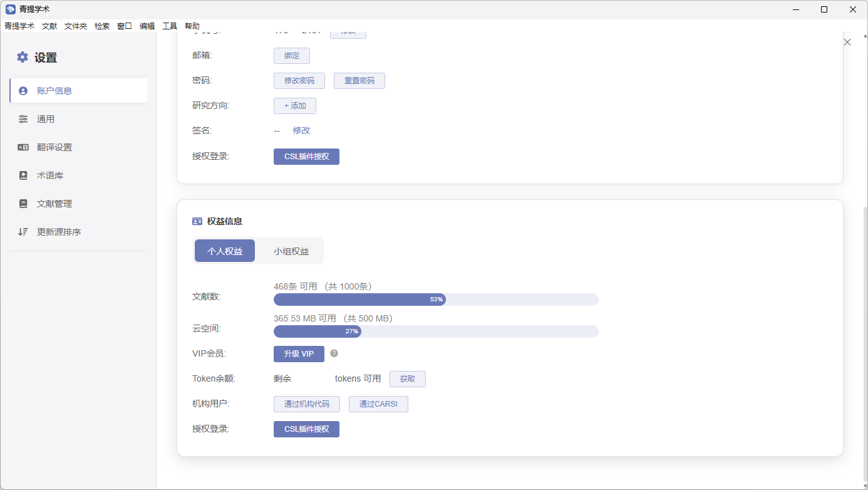
Task: Select the 账户信息 settings section
Action: [x=78, y=91]
